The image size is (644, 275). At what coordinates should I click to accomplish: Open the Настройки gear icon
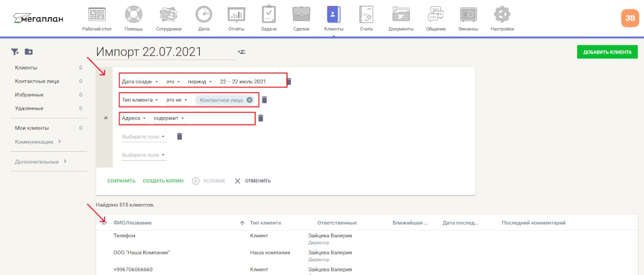click(x=502, y=14)
